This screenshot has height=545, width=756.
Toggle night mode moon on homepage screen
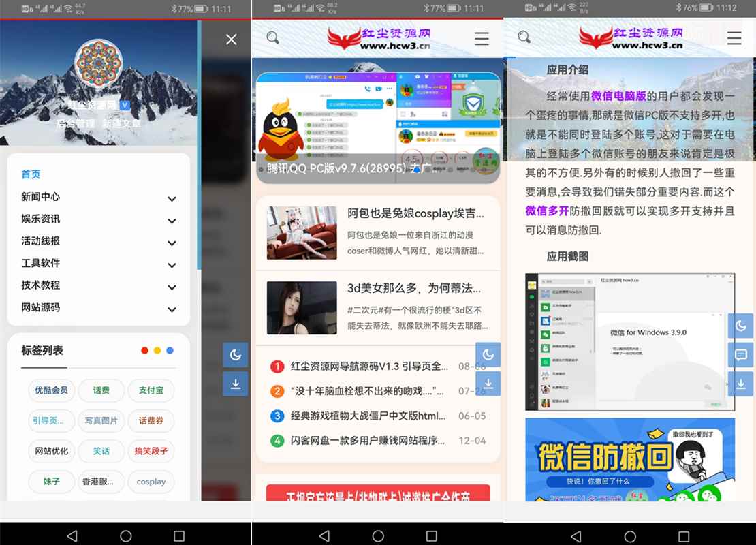(x=488, y=355)
